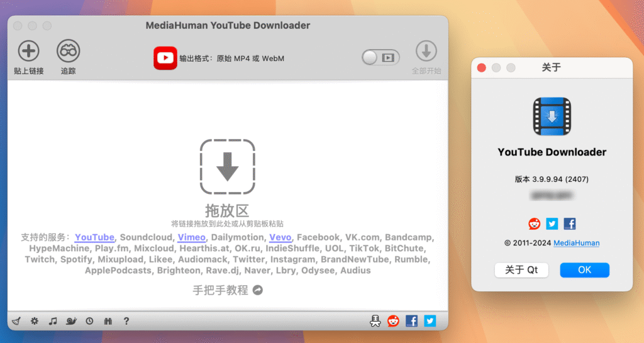Click Reddit icon in About dialog
The width and height of the screenshot is (644, 343).
tap(534, 223)
